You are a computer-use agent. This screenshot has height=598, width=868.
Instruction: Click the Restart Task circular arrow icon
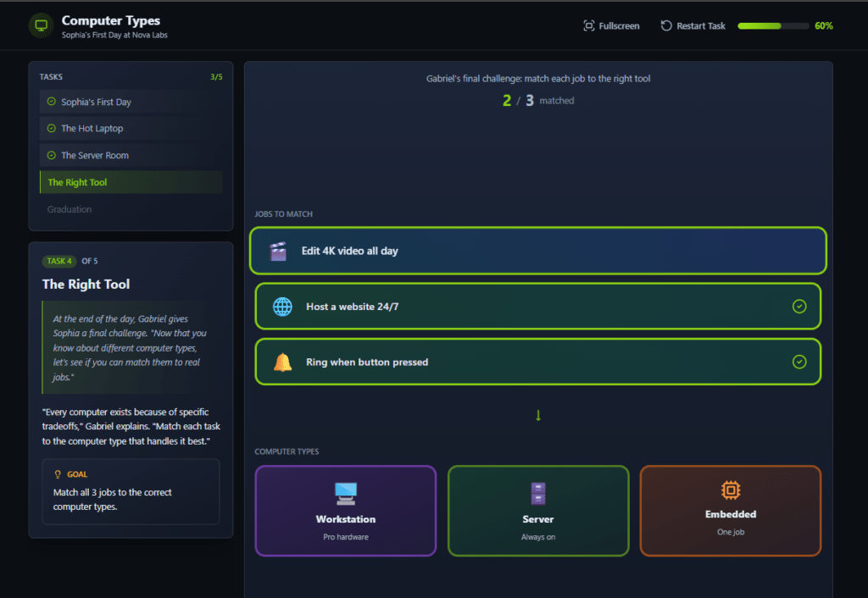666,26
